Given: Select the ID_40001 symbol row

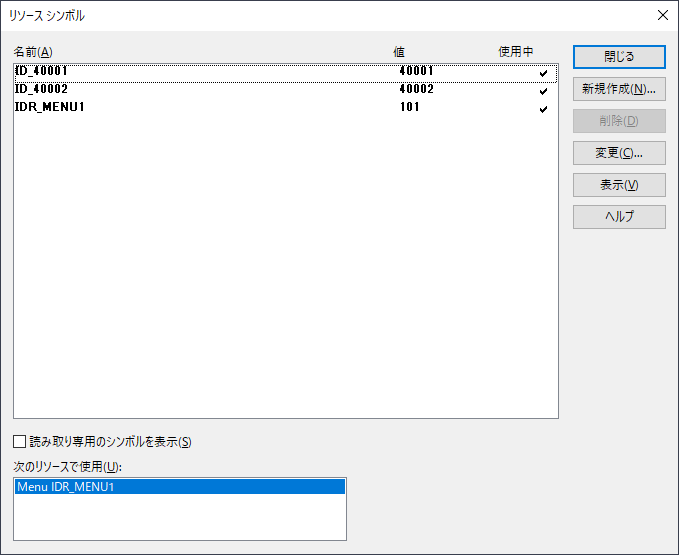Looking at the screenshot, I should [x=41, y=72].
